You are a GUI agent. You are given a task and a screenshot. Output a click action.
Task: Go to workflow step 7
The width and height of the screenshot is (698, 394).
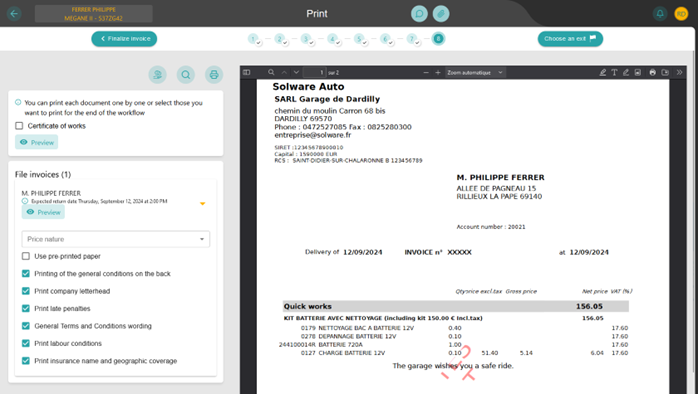(x=412, y=39)
